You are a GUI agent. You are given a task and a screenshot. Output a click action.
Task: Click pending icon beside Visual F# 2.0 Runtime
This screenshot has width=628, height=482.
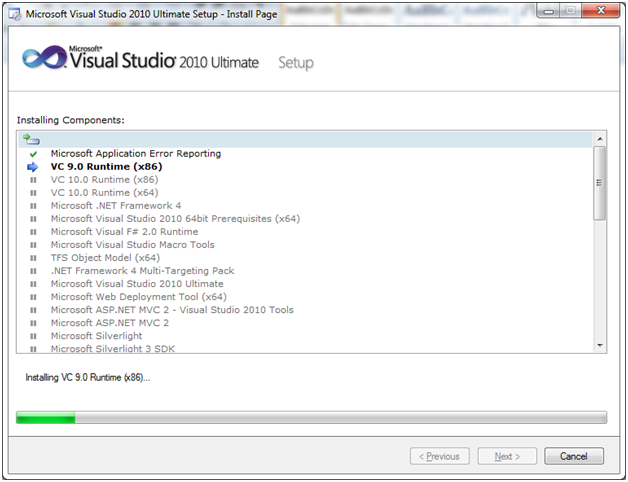click(33, 232)
